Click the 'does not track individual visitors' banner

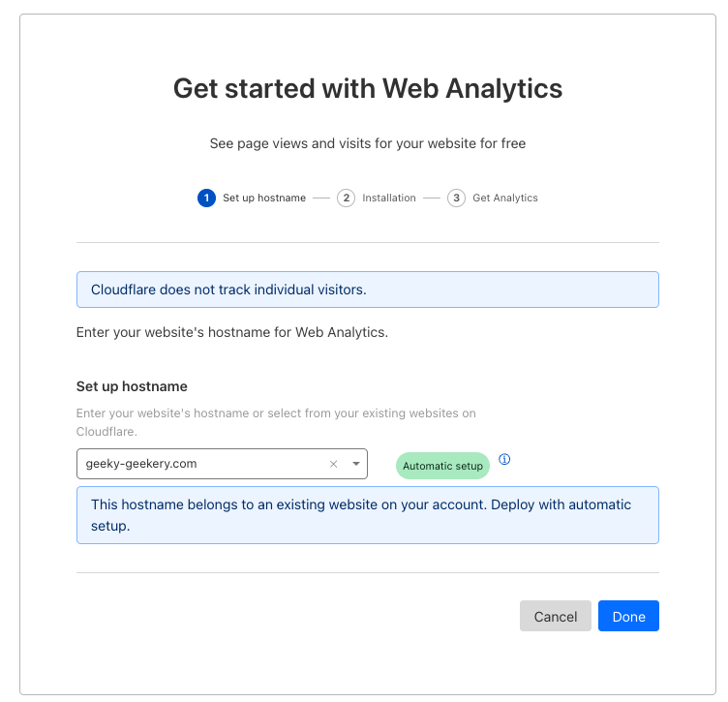tap(367, 290)
